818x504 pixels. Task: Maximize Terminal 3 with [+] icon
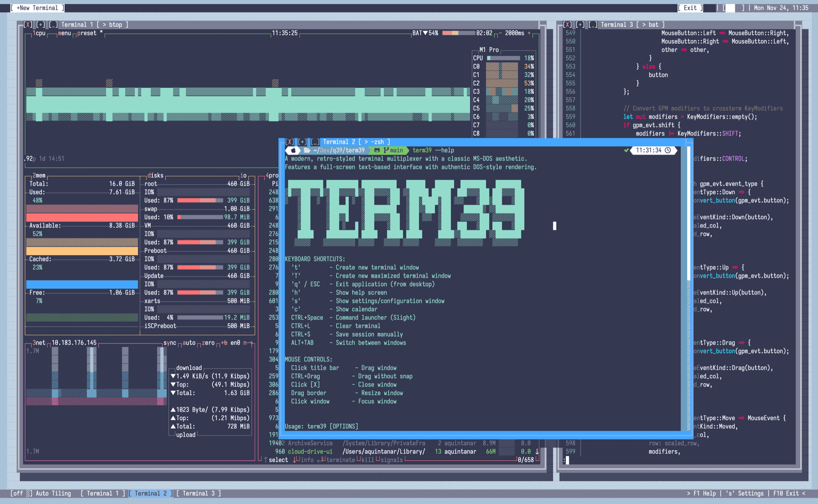580,25
